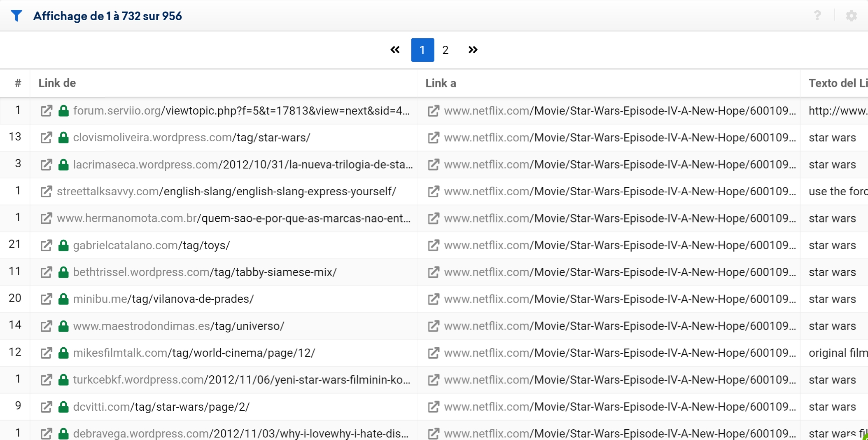Click 'original film' anchor text cell
Viewport: 868px width, 440px height.
tap(838, 353)
